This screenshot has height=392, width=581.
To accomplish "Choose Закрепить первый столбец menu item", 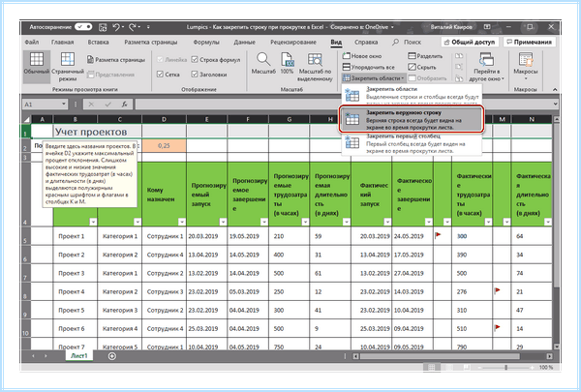I will tap(411, 143).
